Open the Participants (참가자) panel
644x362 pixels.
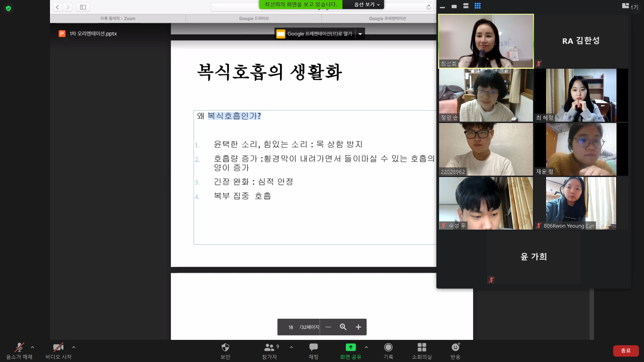coord(269,348)
